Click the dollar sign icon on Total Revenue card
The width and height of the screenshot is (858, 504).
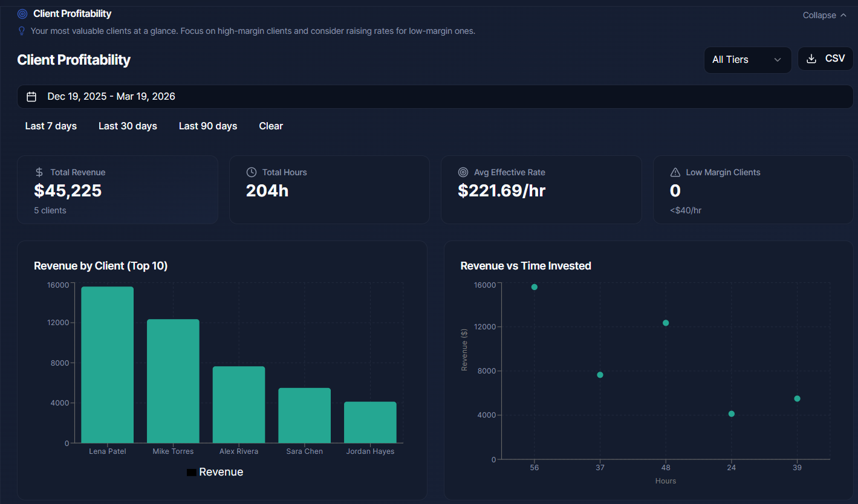[x=39, y=172]
